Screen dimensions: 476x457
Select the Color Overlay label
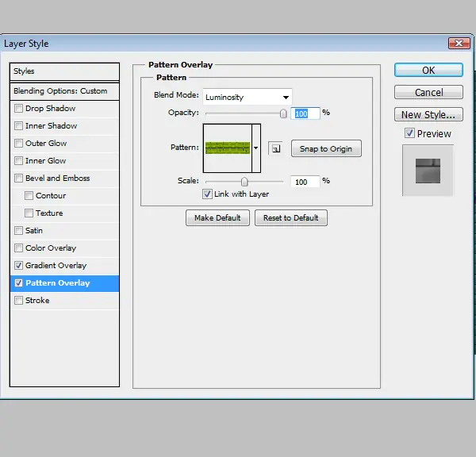tap(51, 248)
